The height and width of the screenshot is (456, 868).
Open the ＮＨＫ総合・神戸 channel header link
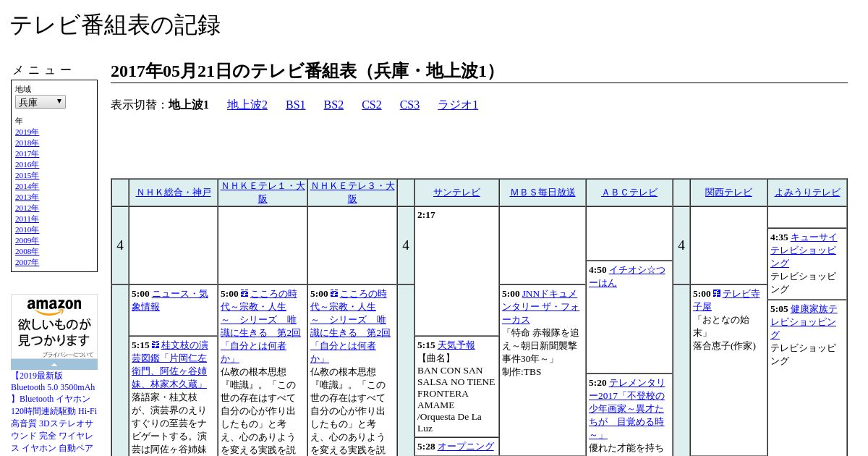coord(174,193)
